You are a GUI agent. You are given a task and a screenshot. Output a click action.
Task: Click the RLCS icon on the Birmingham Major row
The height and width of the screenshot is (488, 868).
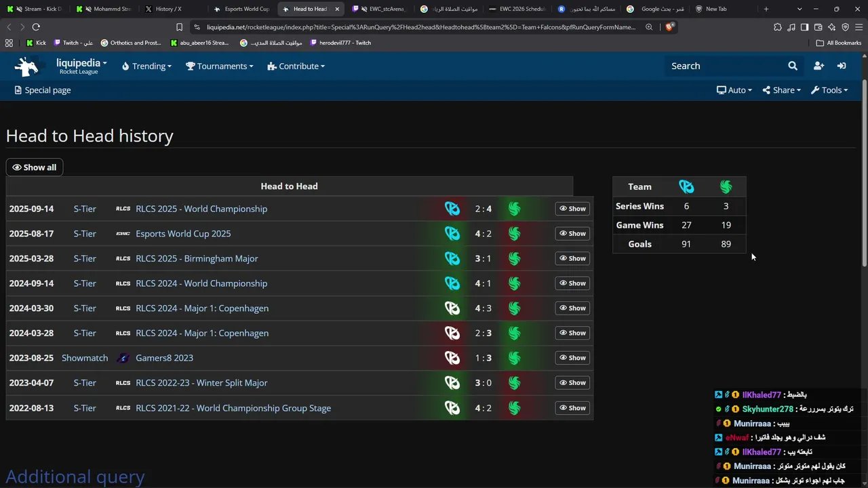(x=123, y=258)
